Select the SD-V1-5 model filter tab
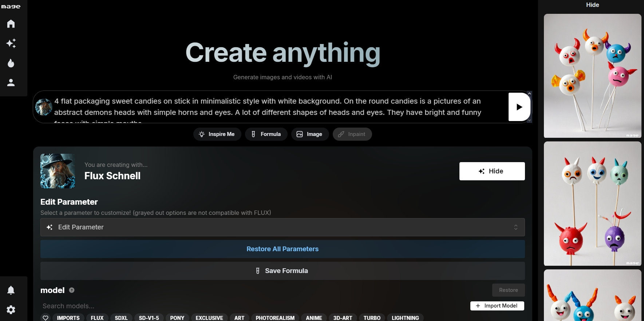Viewport: 644px width, 321px height. 149,318
